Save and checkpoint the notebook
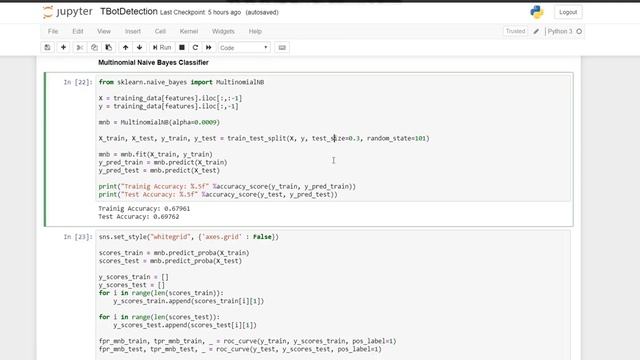This screenshot has height=360, width=640. click(47, 47)
